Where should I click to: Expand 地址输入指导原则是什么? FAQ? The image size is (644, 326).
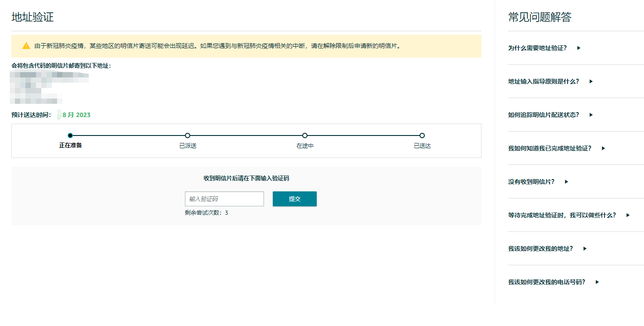tap(550, 81)
